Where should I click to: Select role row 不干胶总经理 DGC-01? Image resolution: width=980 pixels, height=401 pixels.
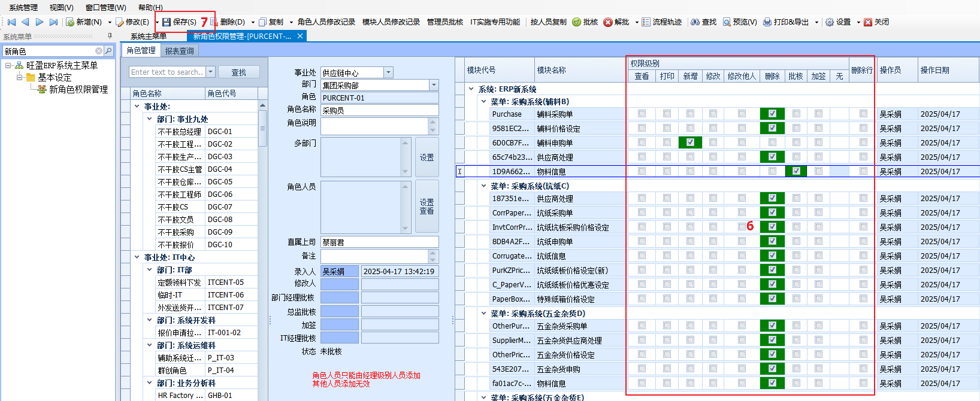tap(207, 132)
